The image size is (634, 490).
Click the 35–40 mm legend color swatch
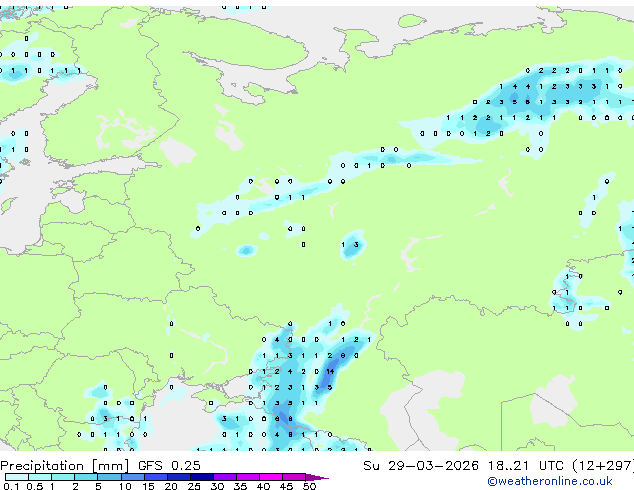click(x=248, y=477)
